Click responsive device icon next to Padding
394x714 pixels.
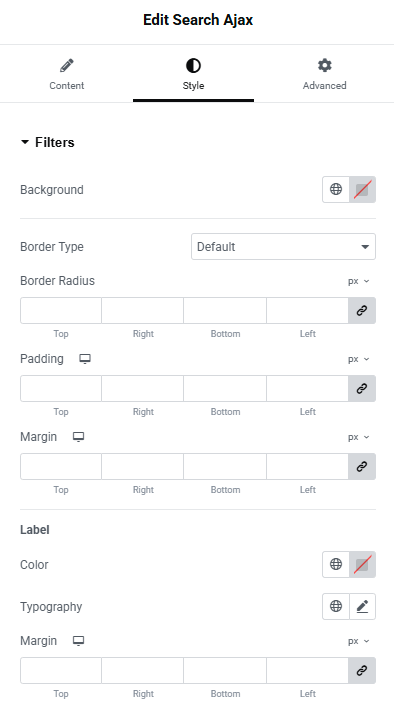(85, 359)
